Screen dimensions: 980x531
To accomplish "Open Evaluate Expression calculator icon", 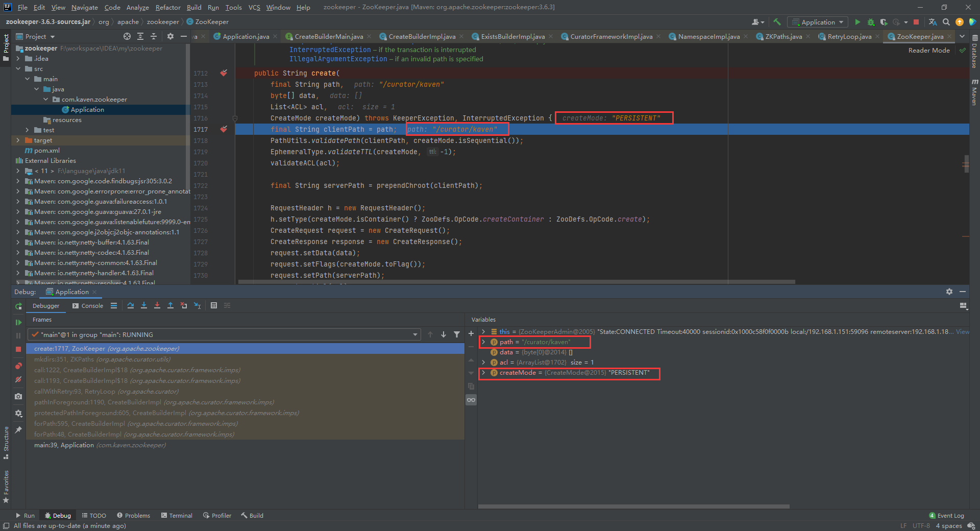I will coord(214,305).
